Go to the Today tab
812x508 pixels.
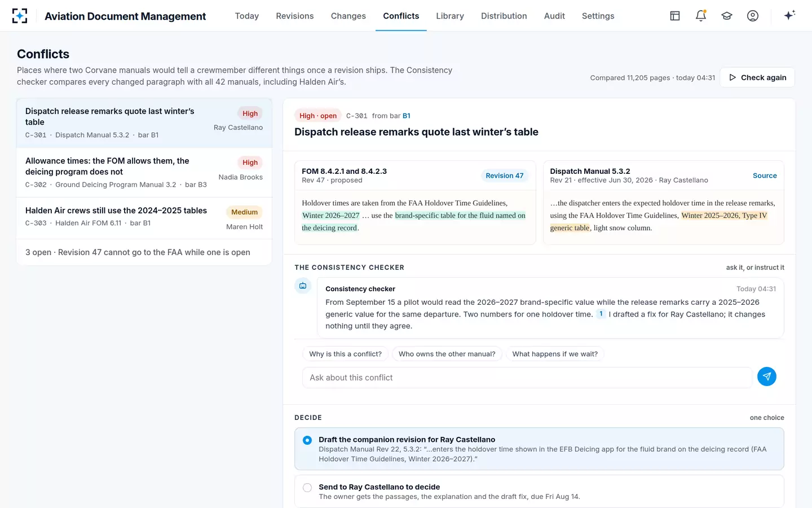247,16
